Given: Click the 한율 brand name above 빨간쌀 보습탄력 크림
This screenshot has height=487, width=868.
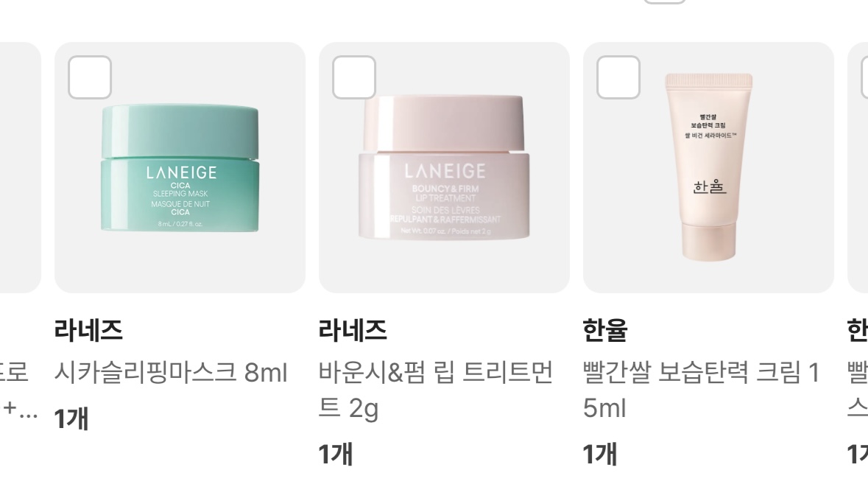Looking at the screenshot, I should 605,330.
